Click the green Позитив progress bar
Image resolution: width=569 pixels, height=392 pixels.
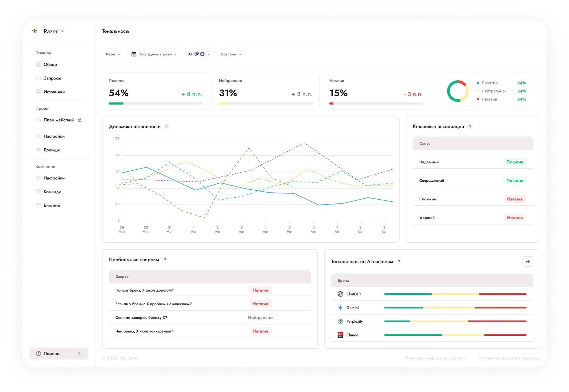(116, 104)
